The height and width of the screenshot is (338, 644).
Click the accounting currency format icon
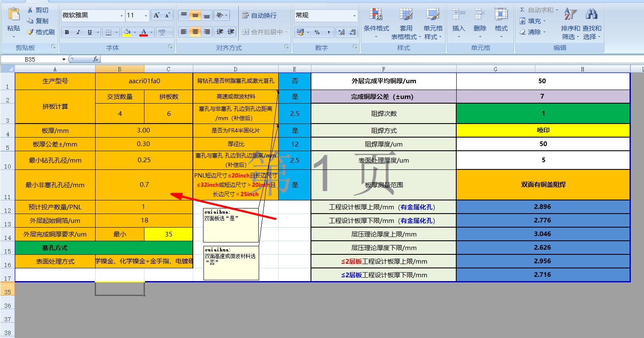coord(300,32)
